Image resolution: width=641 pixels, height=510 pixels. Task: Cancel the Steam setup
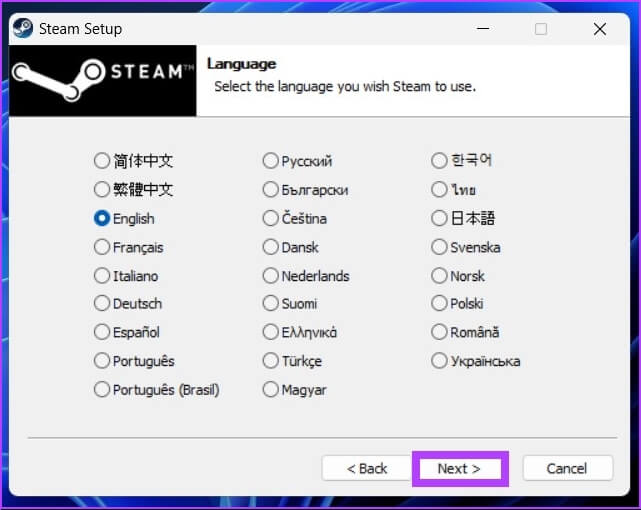tap(567, 468)
